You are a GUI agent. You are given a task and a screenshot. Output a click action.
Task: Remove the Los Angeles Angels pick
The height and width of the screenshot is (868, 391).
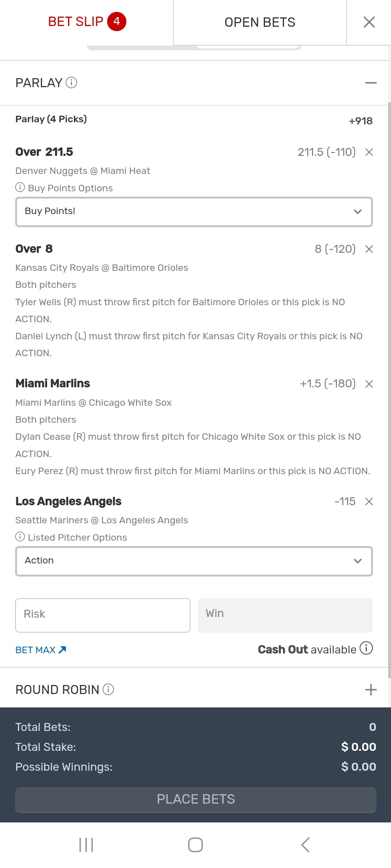[369, 502]
